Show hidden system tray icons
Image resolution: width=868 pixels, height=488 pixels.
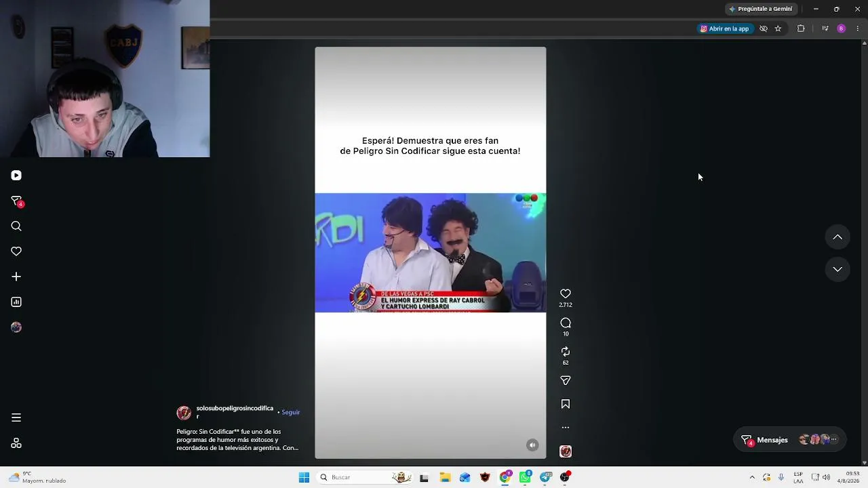pos(752,477)
